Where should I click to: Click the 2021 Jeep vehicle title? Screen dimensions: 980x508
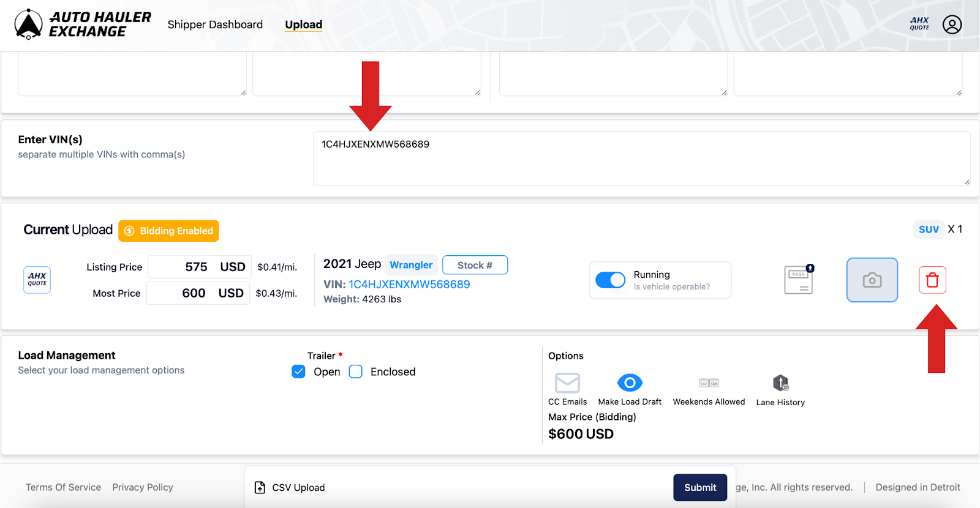352,264
